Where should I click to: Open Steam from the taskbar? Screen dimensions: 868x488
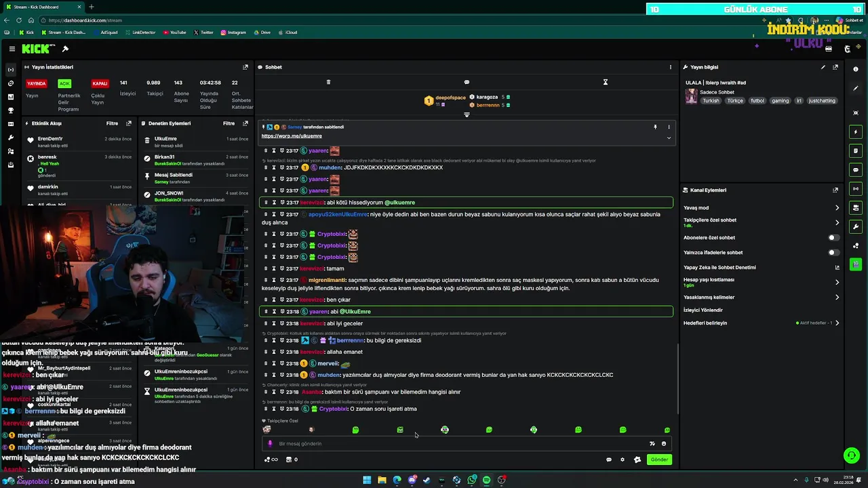(x=427, y=480)
